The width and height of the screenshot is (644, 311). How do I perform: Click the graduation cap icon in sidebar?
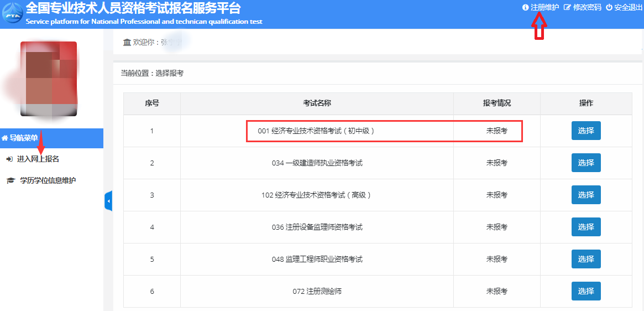click(x=10, y=180)
